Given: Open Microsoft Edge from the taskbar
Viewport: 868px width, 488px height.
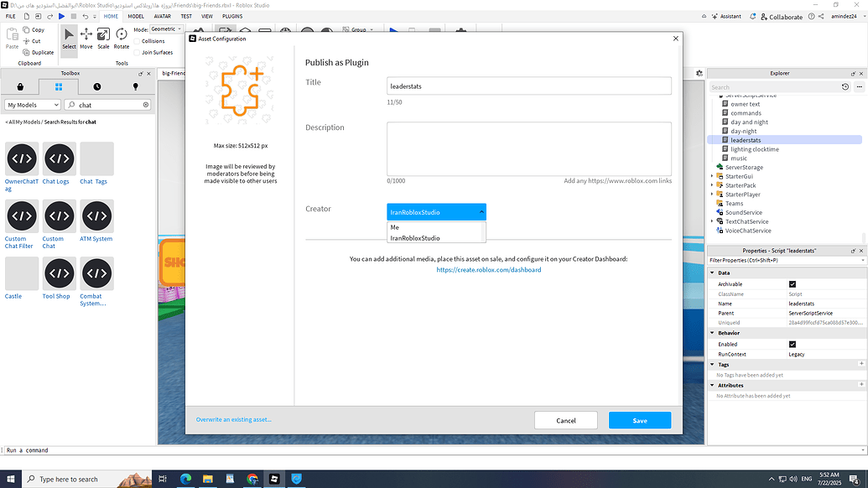Looking at the screenshot, I should pos(185,479).
